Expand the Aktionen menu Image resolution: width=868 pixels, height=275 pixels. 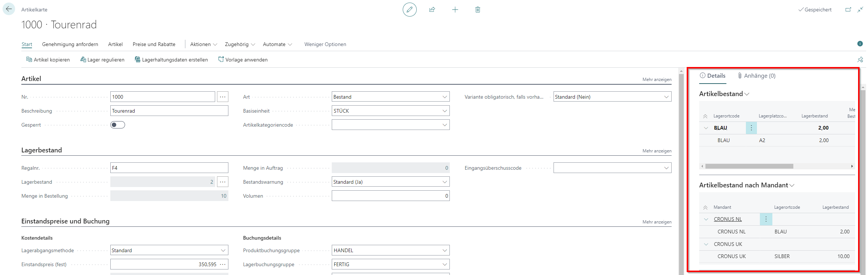click(x=203, y=44)
